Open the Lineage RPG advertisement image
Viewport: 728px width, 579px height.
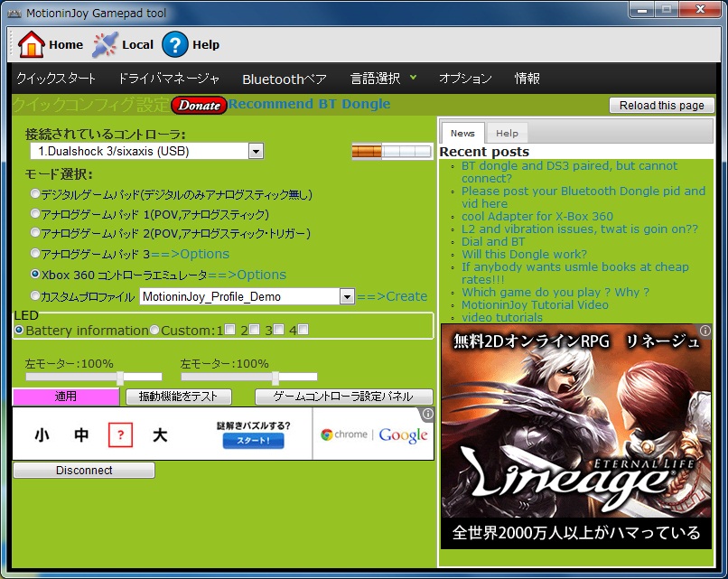pos(575,436)
